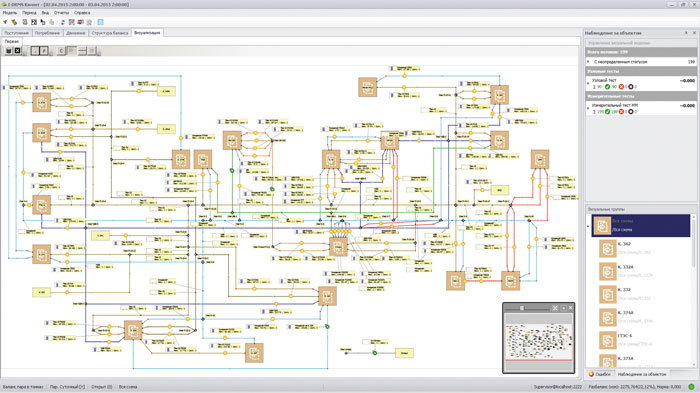The image size is (700, 393).
Task: Click the Откр(0) status bar button
Action: [102, 387]
